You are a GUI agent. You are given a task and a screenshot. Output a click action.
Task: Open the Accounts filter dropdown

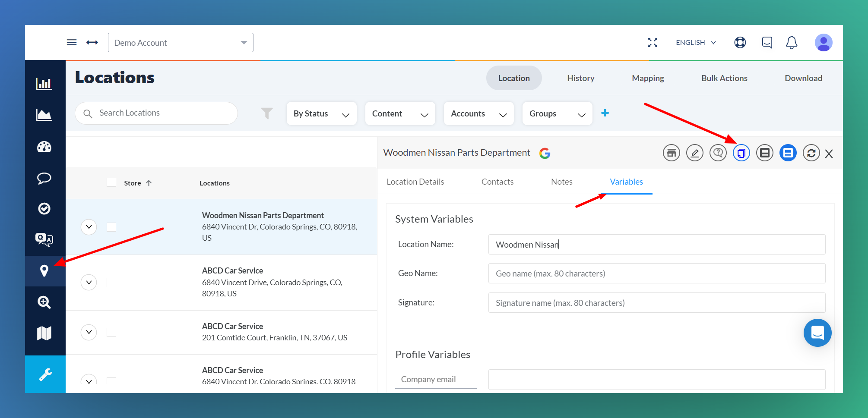pos(479,113)
